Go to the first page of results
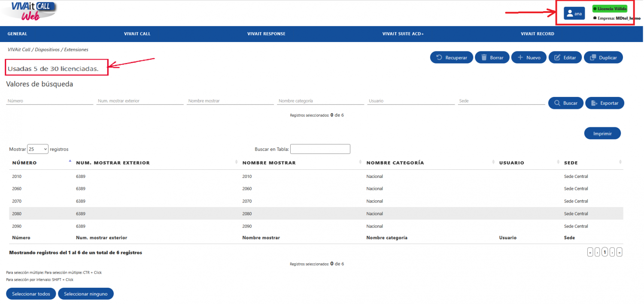644x304 pixels. pyautogui.click(x=590, y=252)
